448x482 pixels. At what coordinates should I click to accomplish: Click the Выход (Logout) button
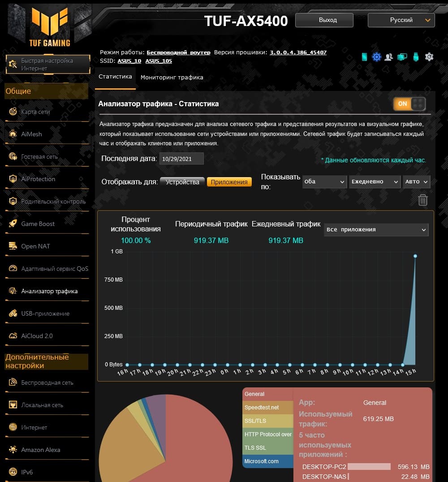coord(324,20)
